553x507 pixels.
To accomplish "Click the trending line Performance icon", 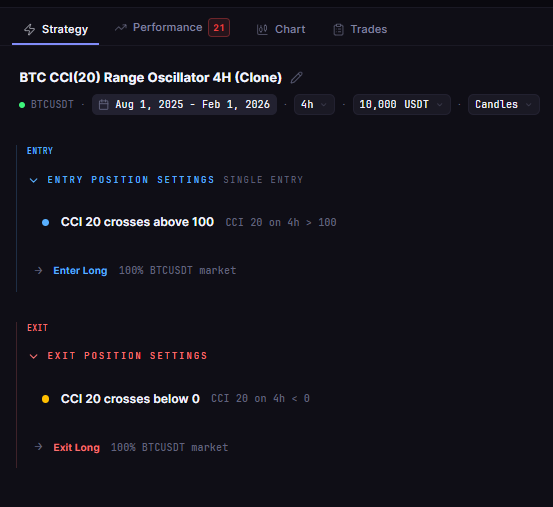I will click(121, 28).
